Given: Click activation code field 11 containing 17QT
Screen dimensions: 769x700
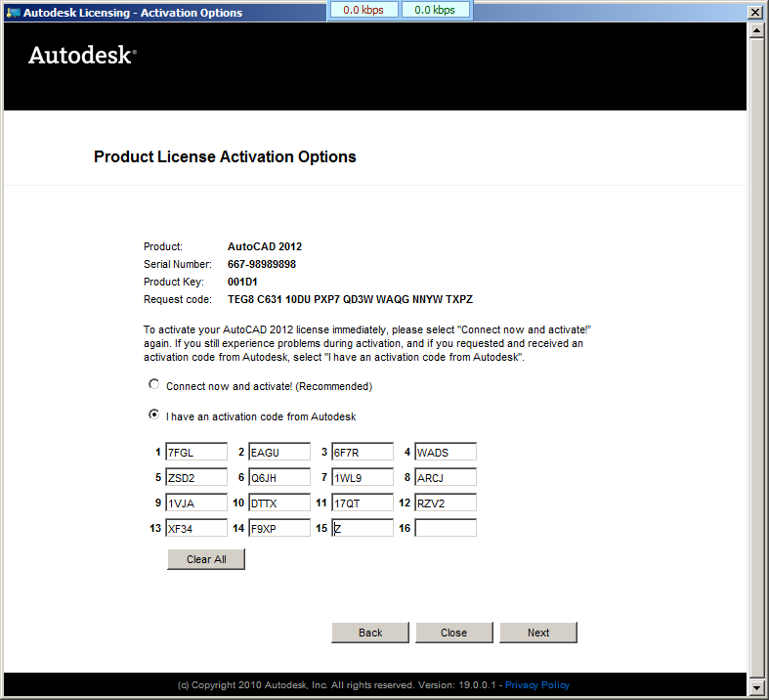Looking at the screenshot, I should tap(363, 503).
